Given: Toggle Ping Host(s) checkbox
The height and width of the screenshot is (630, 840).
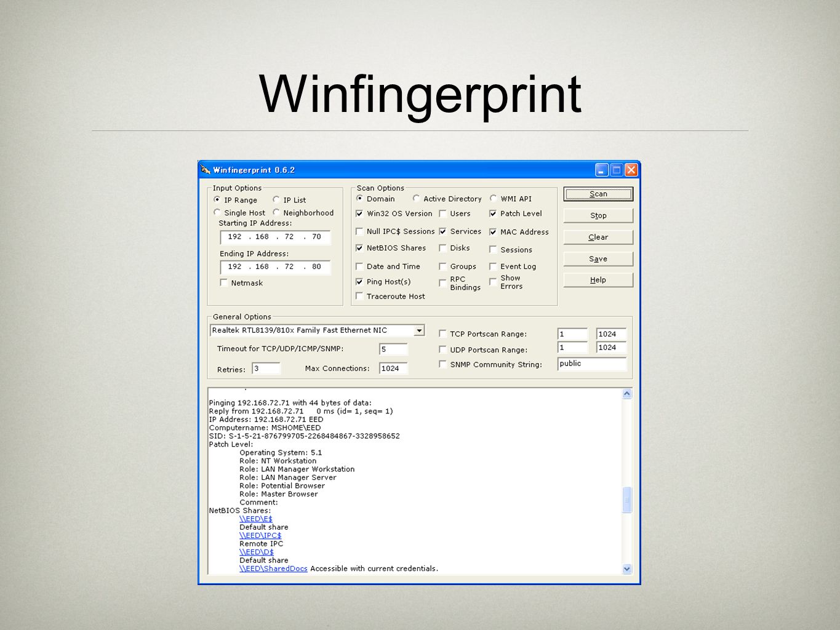Looking at the screenshot, I should point(359,282).
